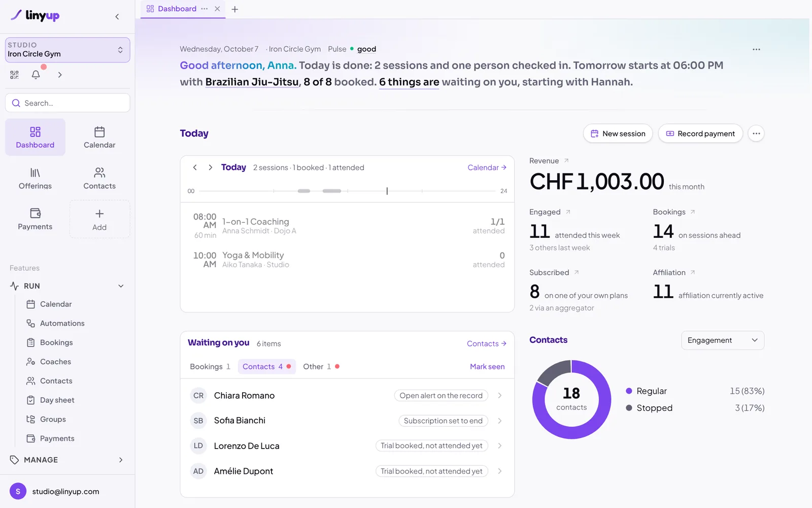Open the Dashboard tab's three-dot options
This screenshot has height=508, width=812.
pos(205,9)
